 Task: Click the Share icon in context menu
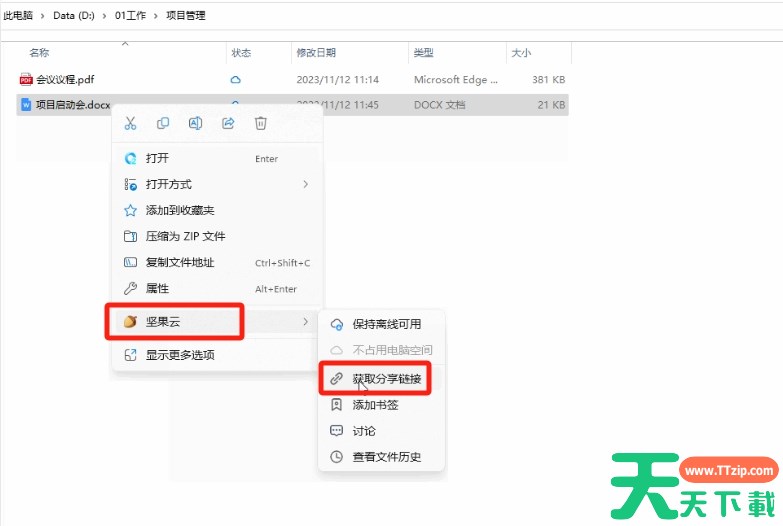click(228, 123)
